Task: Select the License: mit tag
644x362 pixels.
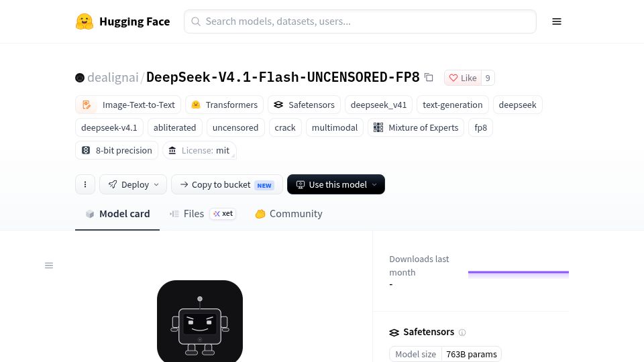Action: coord(200,150)
